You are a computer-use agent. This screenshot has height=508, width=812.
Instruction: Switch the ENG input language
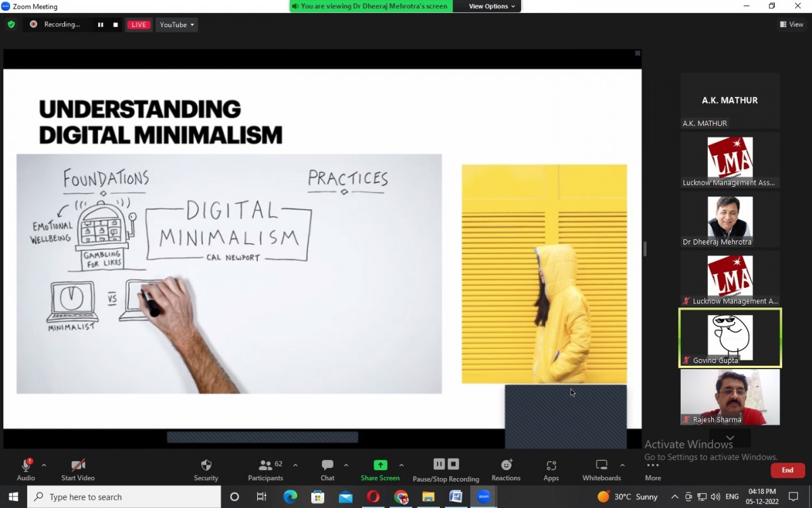pyautogui.click(x=732, y=496)
